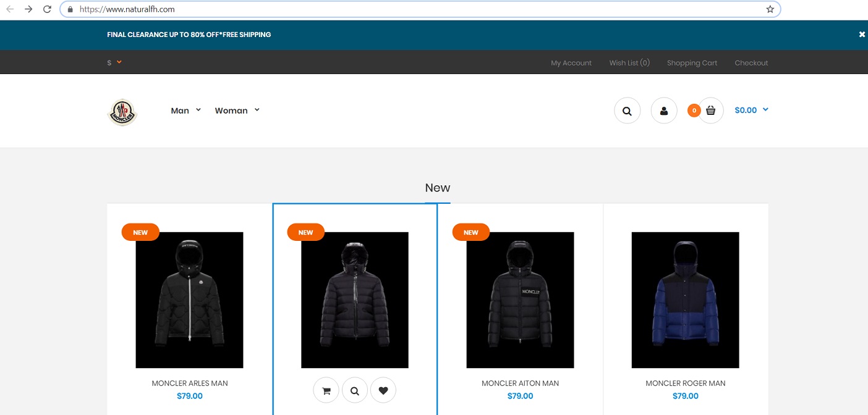The height and width of the screenshot is (415, 868).
Task: Quick view the highlighted jacket magnifier icon
Action: pos(355,390)
